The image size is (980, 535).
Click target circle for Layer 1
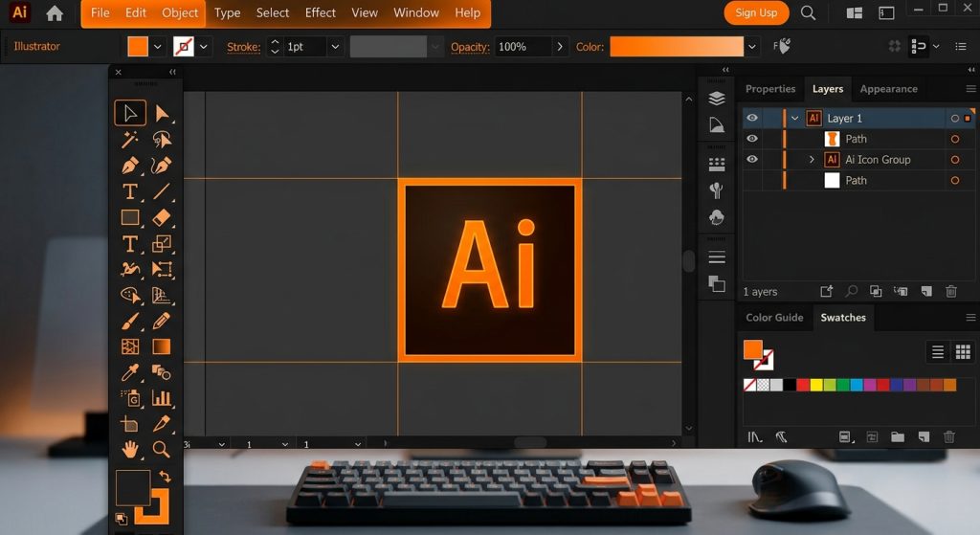(954, 118)
